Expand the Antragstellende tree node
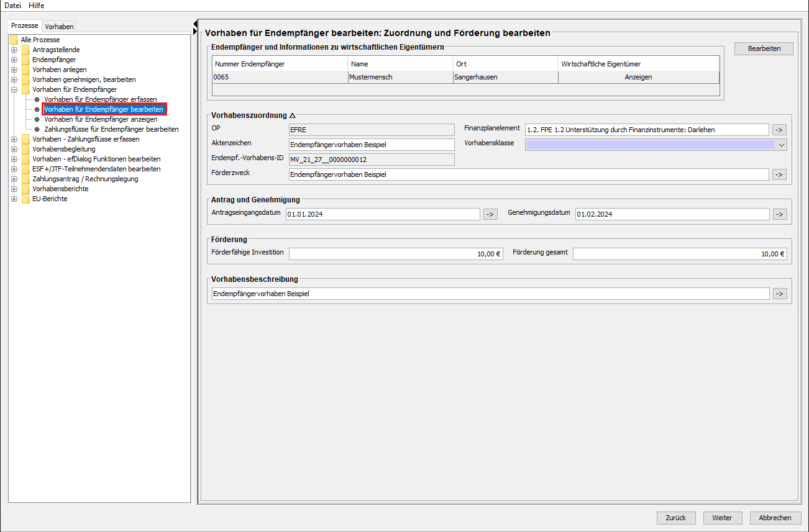This screenshot has height=532, width=809. click(14, 50)
